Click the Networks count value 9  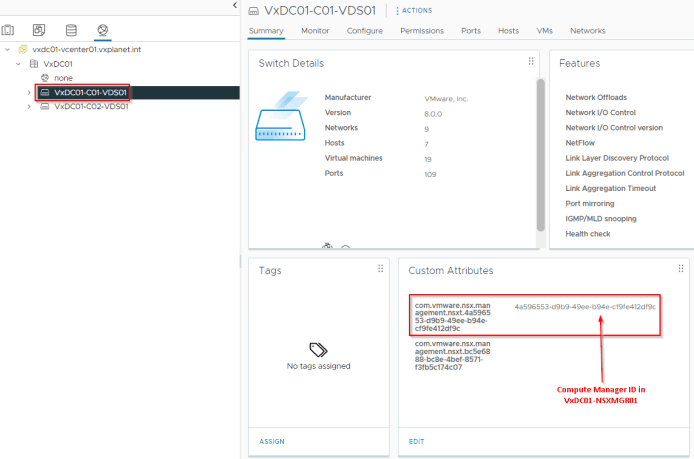(x=427, y=129)
